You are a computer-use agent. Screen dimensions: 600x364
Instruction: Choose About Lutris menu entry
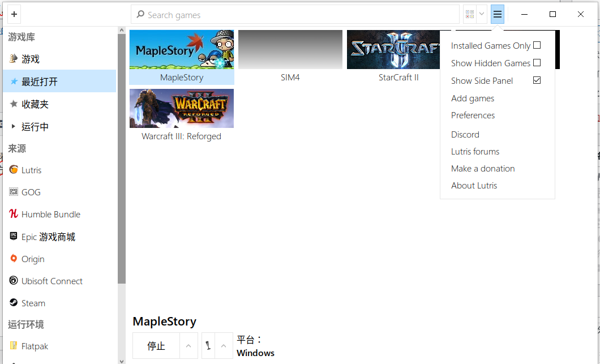474,186
